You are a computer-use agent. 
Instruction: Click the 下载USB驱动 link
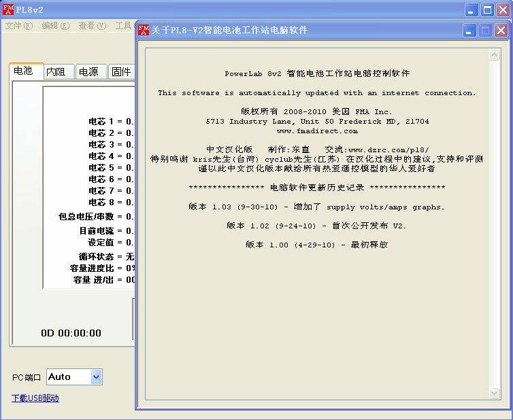coord(35,398)
